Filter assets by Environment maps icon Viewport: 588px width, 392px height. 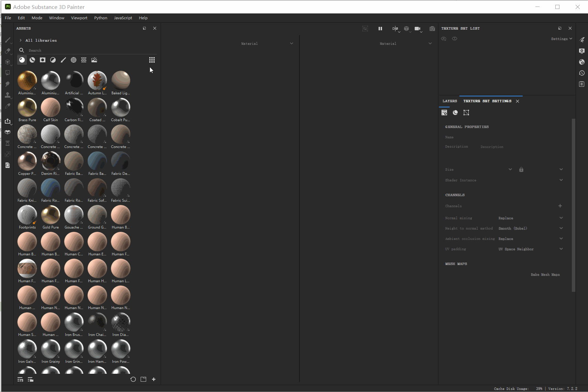pos(94,60)
